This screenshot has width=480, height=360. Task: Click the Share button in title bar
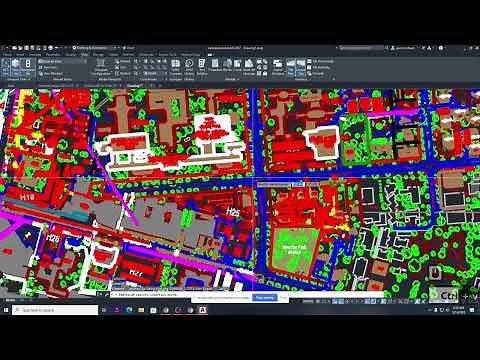pos(128,48)
